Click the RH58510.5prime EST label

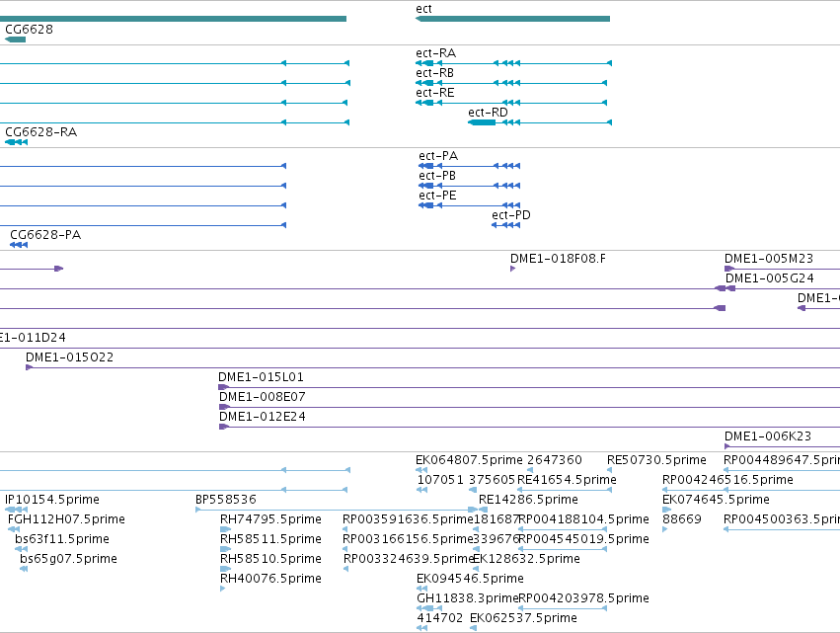point(270,559)
